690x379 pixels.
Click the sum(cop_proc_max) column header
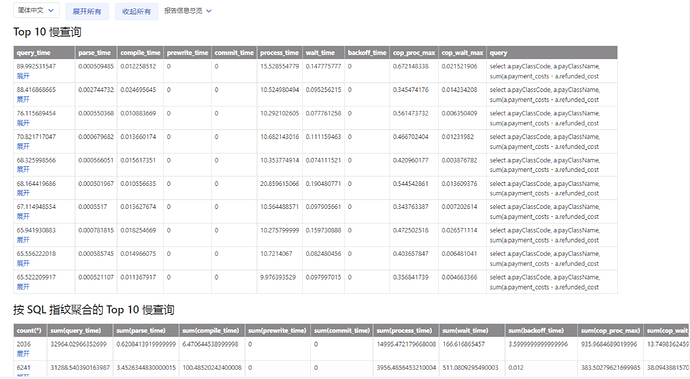point(610,330)
